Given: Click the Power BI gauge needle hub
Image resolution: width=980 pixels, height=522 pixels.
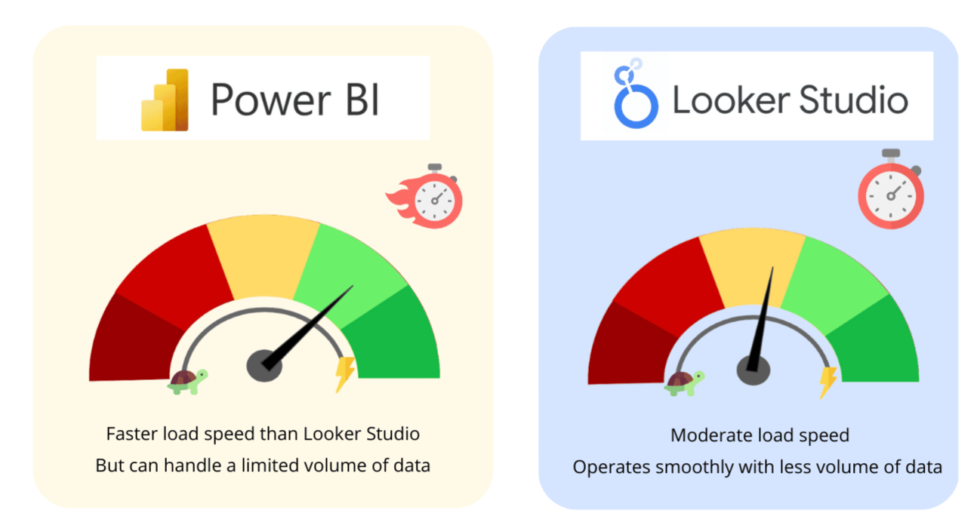Looking at the screenshot, I should point(265,366).
